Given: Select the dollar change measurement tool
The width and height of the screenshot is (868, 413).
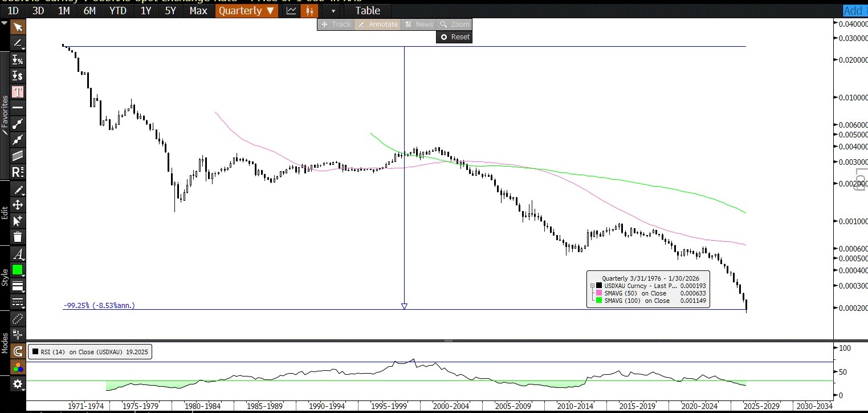Looking at the screenshot, I should pyautogui.click(x=18, y=75).
